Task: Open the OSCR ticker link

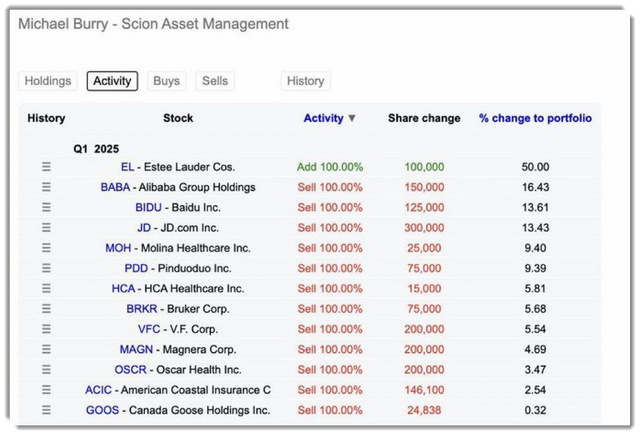Action: click(130, 370)
